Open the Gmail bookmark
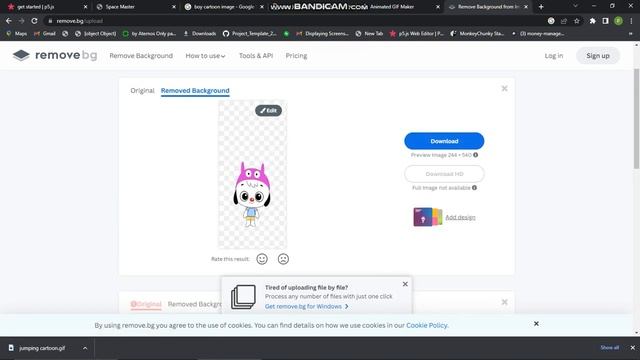This screenshot has width=640, height=360. (x=45, y=33)
